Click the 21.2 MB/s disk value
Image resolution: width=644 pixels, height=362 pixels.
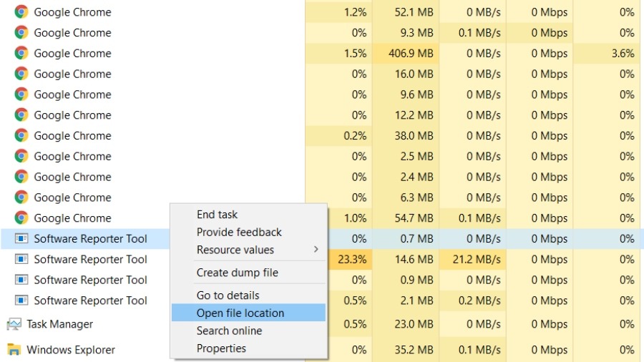(477, 260)
